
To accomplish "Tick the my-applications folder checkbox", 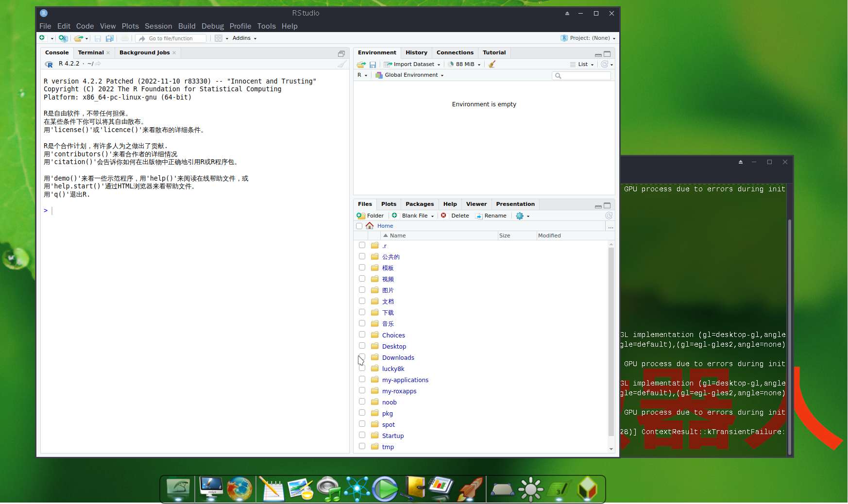I will pyautogui.click(x=362, y=379).
